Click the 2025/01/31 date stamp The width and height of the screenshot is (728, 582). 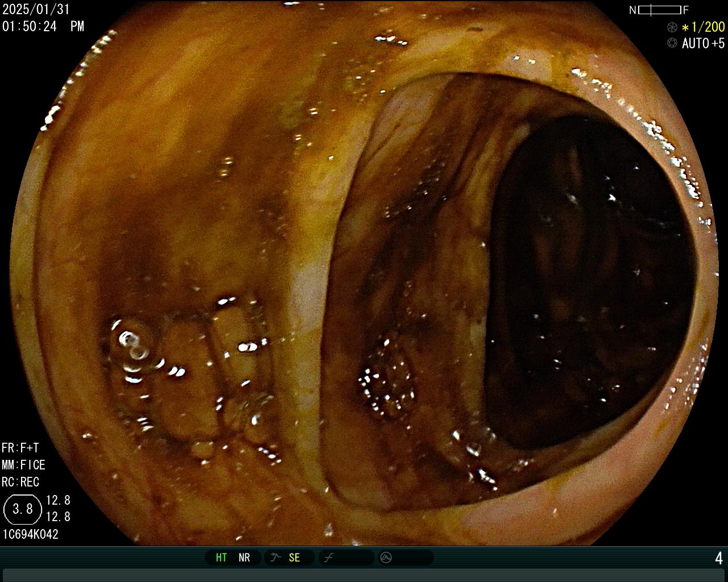pos(36,10)
